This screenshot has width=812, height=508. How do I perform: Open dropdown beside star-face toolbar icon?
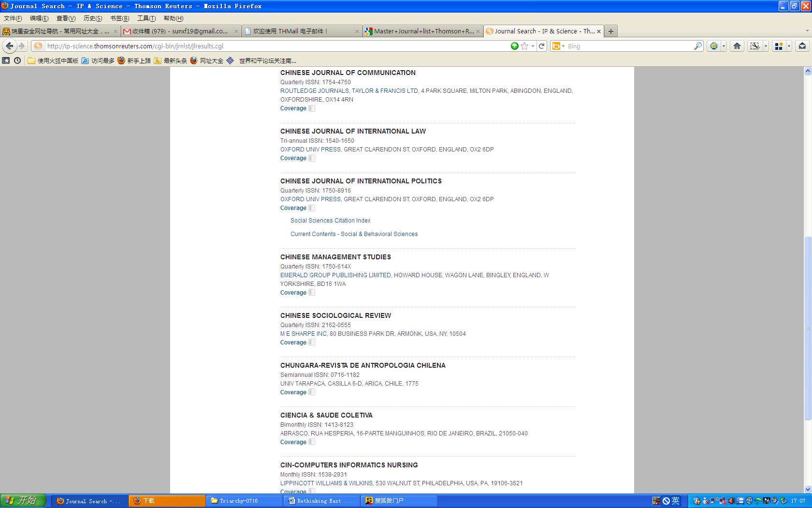[724, 46]
